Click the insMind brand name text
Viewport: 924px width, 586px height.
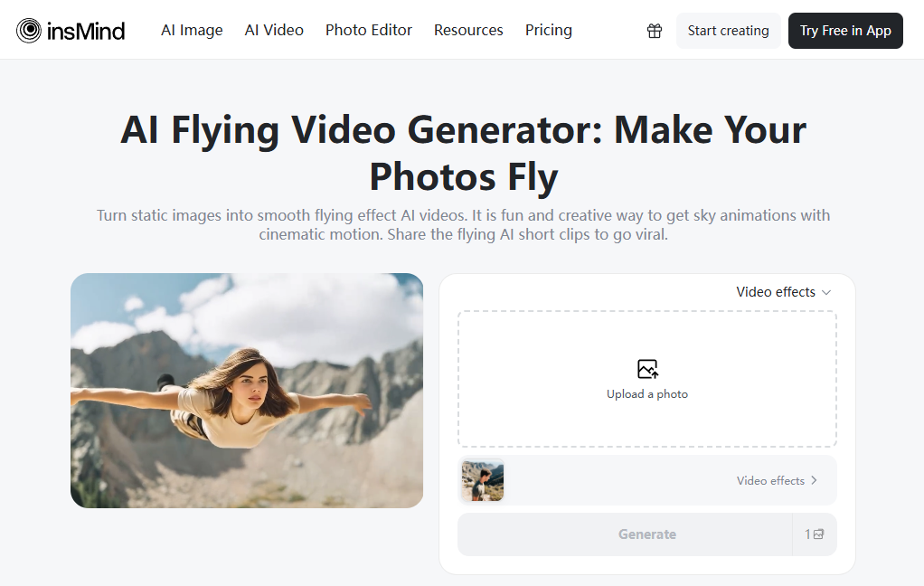[x=86, y=30]
